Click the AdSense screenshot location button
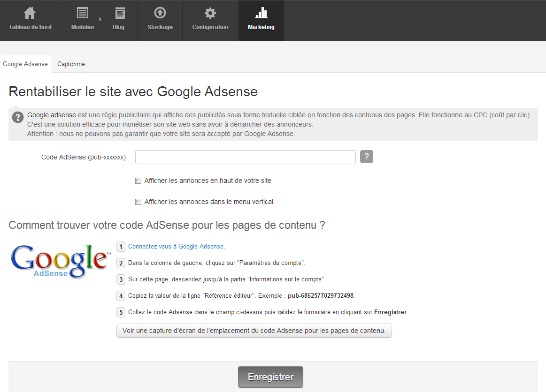This screenshot has width=546, height=392. tap(254, 331)
